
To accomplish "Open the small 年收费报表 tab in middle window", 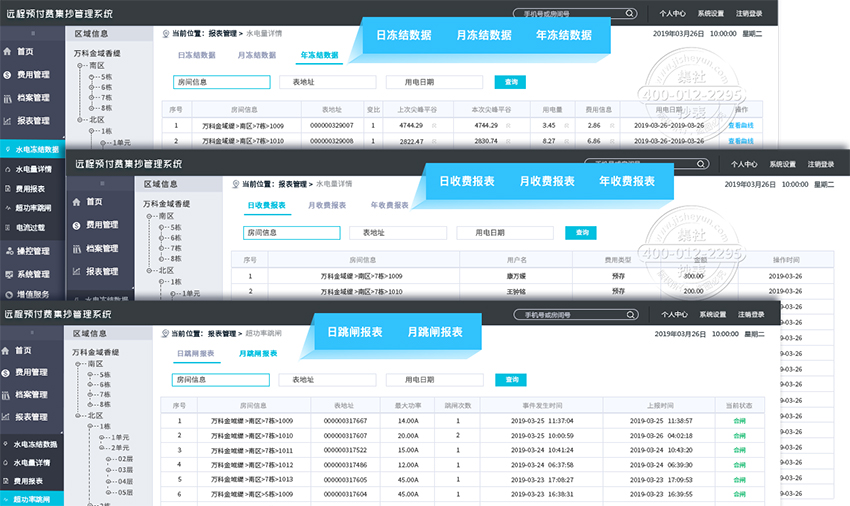I will [x=389, y=205].
